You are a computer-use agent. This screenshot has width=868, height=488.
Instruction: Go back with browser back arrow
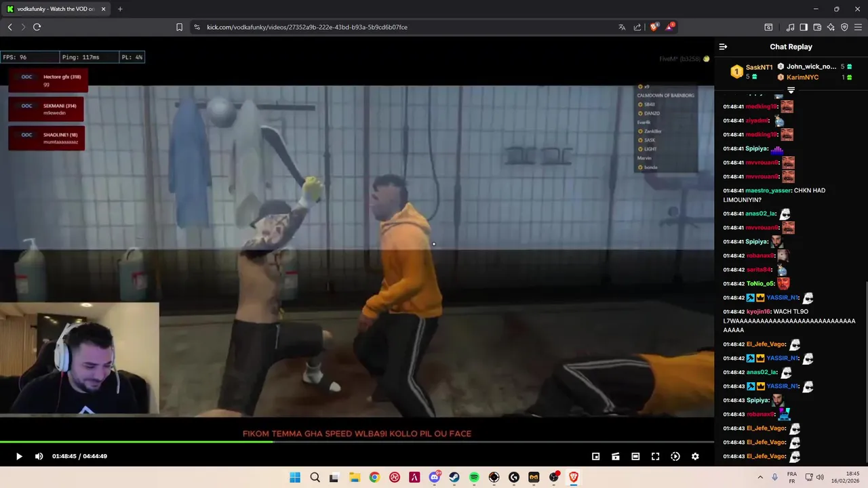click(x=9, y=27)
